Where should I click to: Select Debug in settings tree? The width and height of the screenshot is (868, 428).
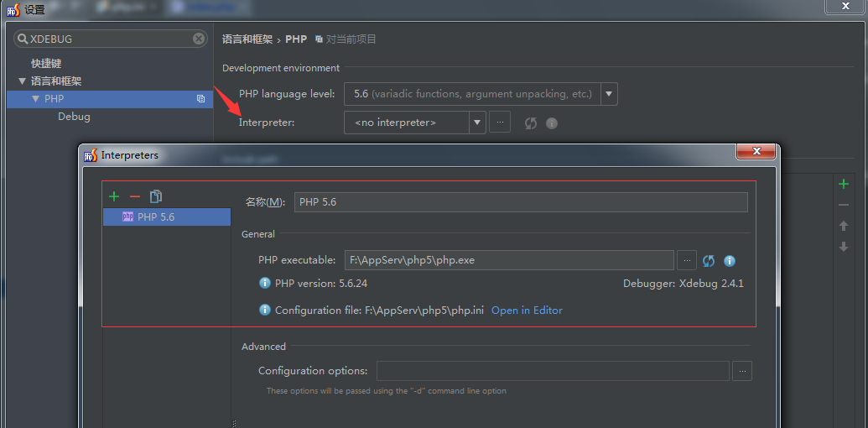pos(74,117)
